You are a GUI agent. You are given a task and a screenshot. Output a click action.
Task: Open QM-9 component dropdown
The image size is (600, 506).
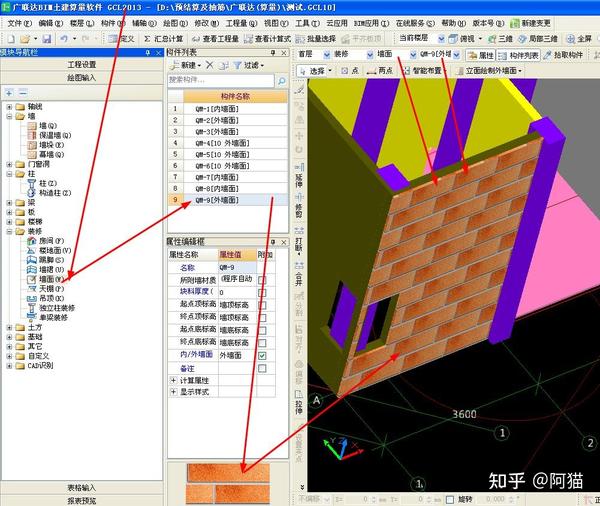(x=457, y=55)
